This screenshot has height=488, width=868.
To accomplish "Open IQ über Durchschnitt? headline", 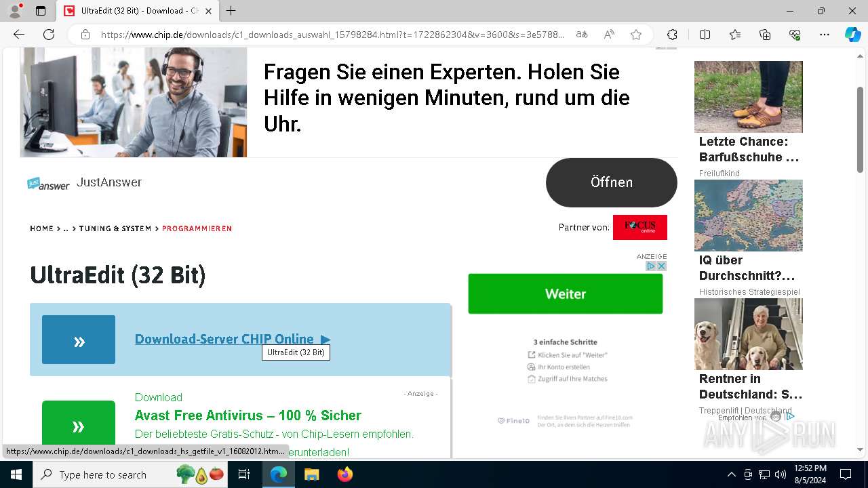I will tap(747, 268).
